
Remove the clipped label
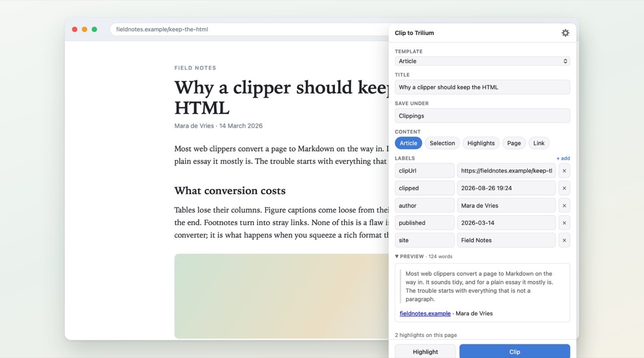[564, 188]
